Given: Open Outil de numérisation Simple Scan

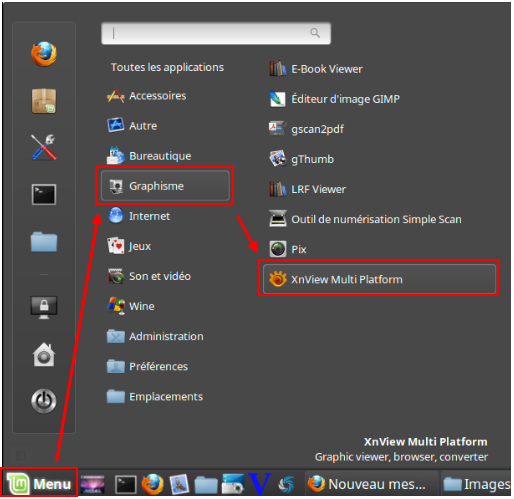Looking at the screenshot, I should click(365, 219).
